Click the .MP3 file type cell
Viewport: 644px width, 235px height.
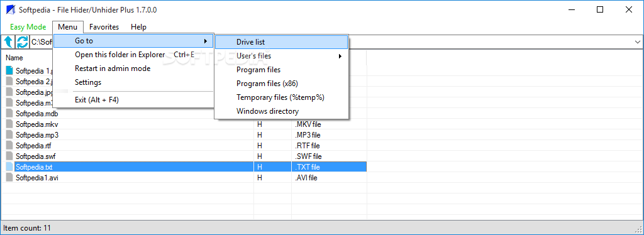pos(308,135)
